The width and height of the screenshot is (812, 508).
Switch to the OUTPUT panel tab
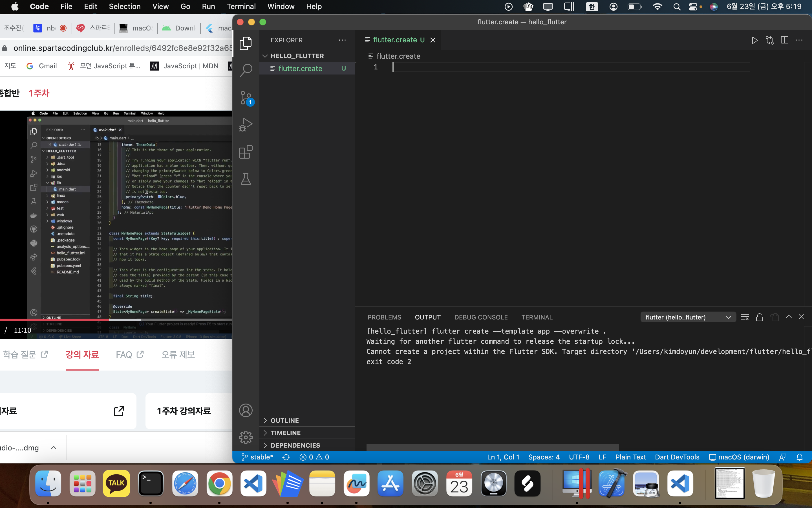[x=428, y=317]
